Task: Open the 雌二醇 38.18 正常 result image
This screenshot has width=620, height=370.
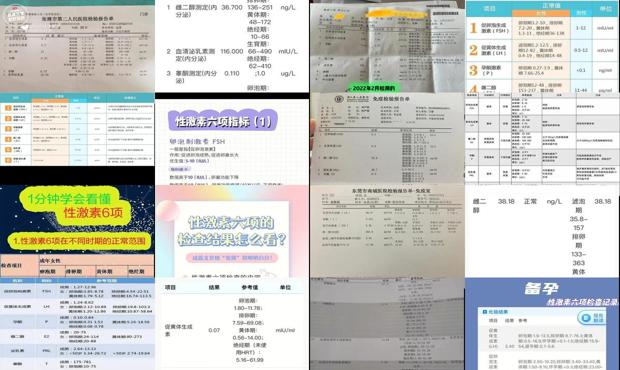Action: (x=542, y=230)
